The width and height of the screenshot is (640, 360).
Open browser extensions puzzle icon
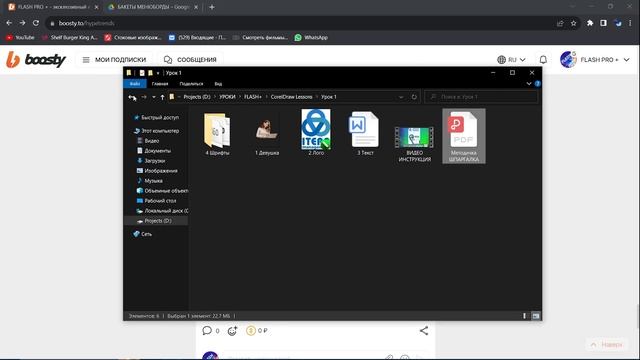(590, 23)
